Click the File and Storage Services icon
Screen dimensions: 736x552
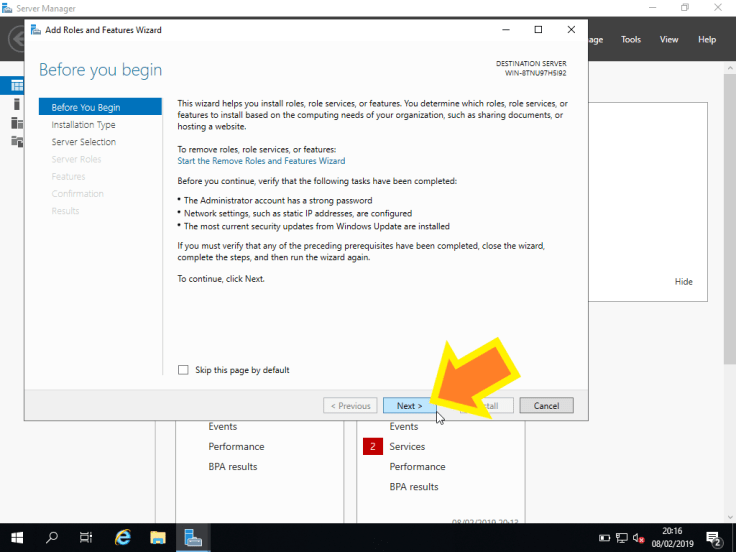tap(17, 142)
